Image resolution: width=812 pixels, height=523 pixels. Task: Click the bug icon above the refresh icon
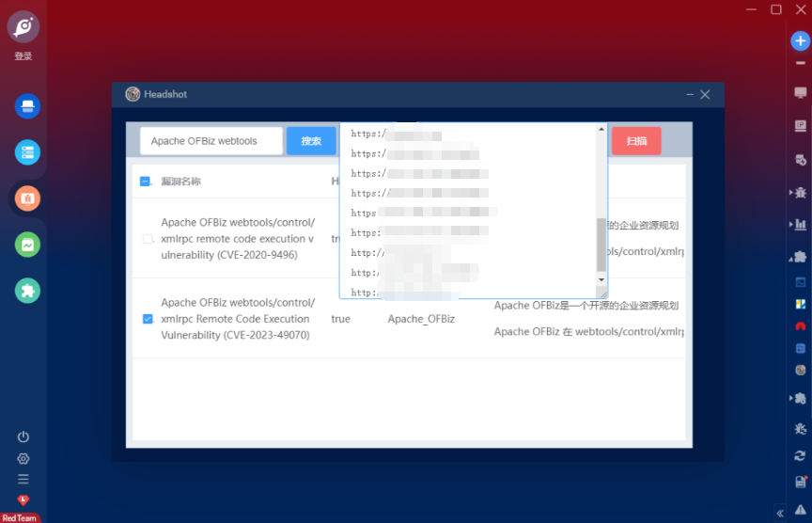(x=800, y=429)
